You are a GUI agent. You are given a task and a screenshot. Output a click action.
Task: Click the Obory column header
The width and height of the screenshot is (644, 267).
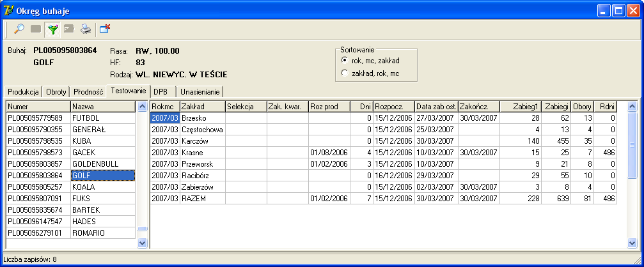(583, 107)
